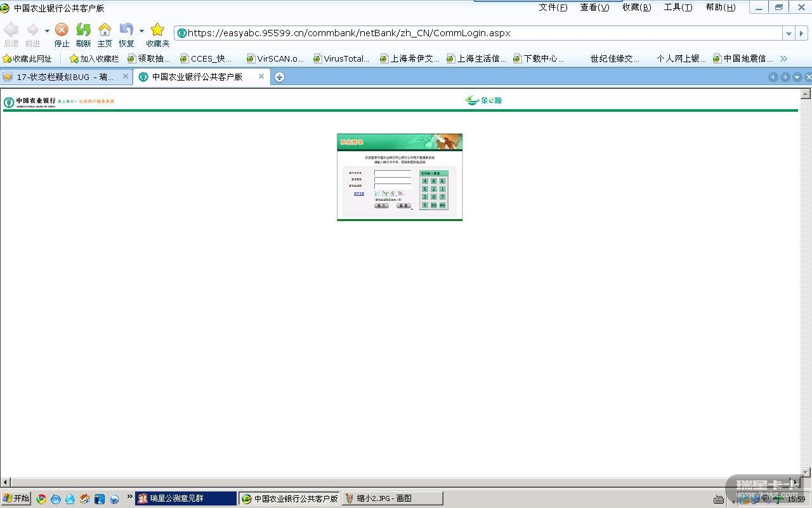The image size is (812, 508).
Task: Click the 重置 reset button
Action: tap(403, 206)
